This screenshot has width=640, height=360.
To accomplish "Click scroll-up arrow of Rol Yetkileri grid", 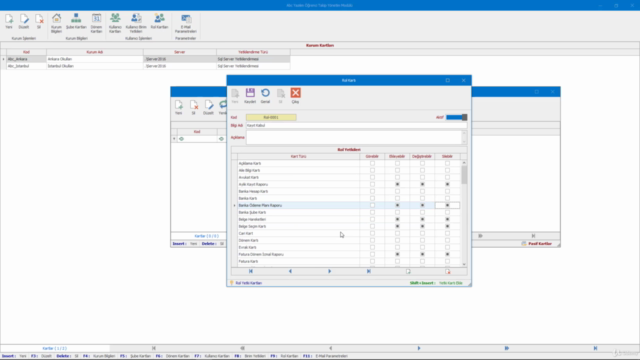I will pos(464,163).
